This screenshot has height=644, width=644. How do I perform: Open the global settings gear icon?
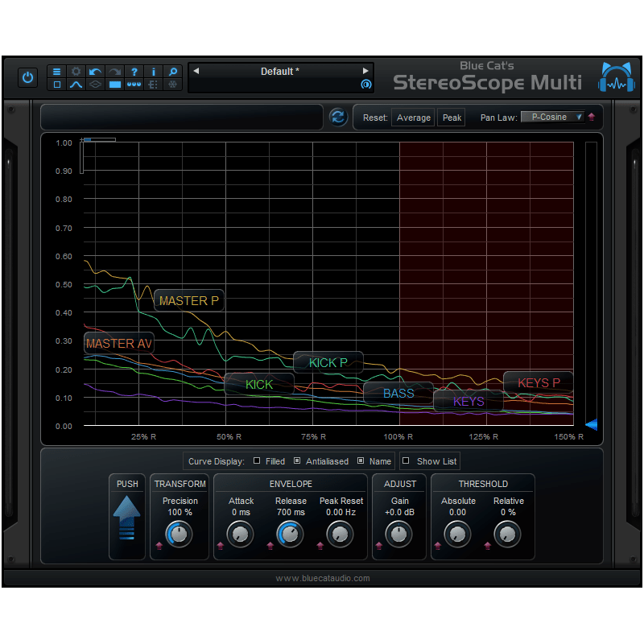[x=76, y=72]
